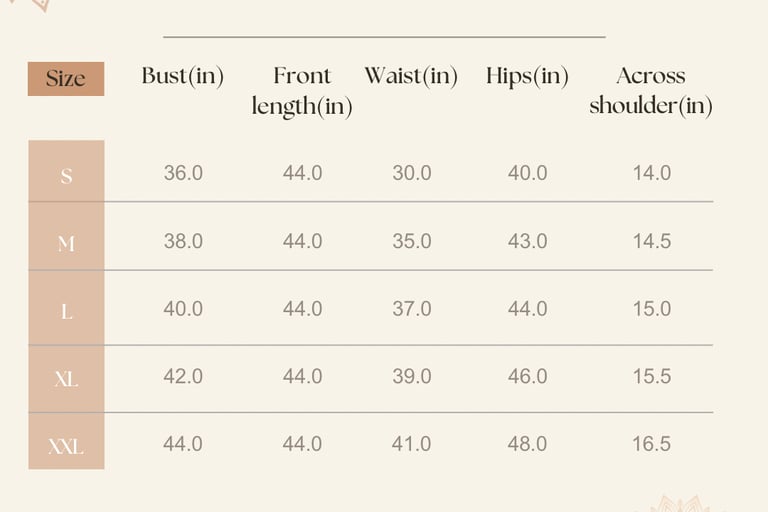Click waist value 35.0 for size M

tap(412, 241)
